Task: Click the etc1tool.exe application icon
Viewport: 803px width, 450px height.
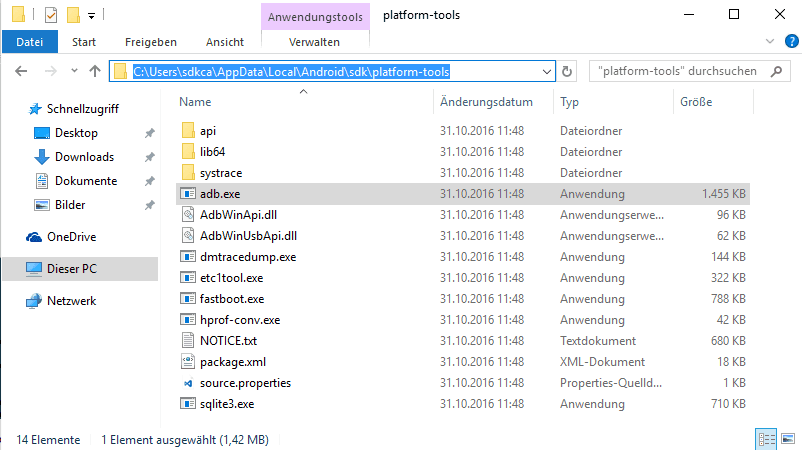Action: [188, 277]
